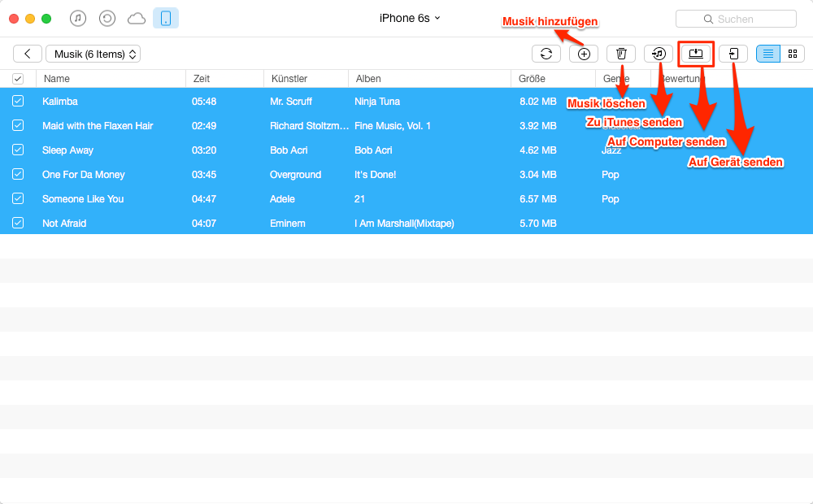Click the 3.04 MB size value

538,175
